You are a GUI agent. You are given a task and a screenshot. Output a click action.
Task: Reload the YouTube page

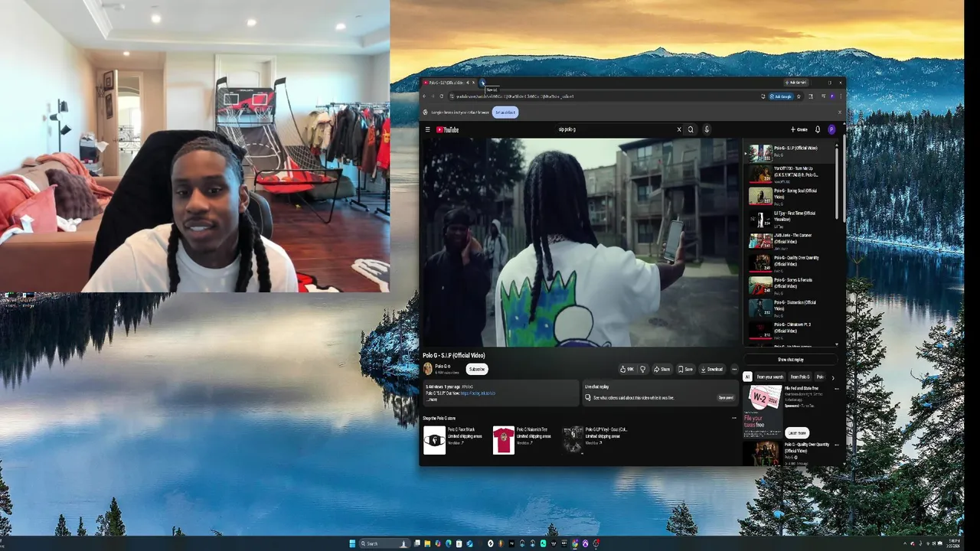pos(442,96)
